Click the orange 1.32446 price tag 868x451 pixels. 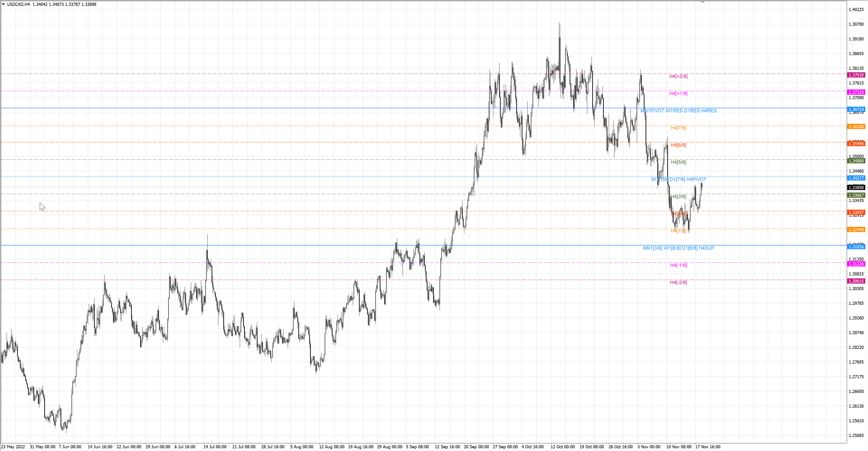tap(856, 230)
